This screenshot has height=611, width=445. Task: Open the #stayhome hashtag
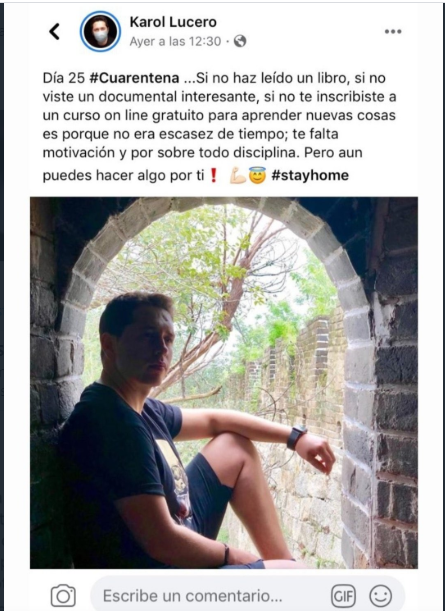(310, 175)
